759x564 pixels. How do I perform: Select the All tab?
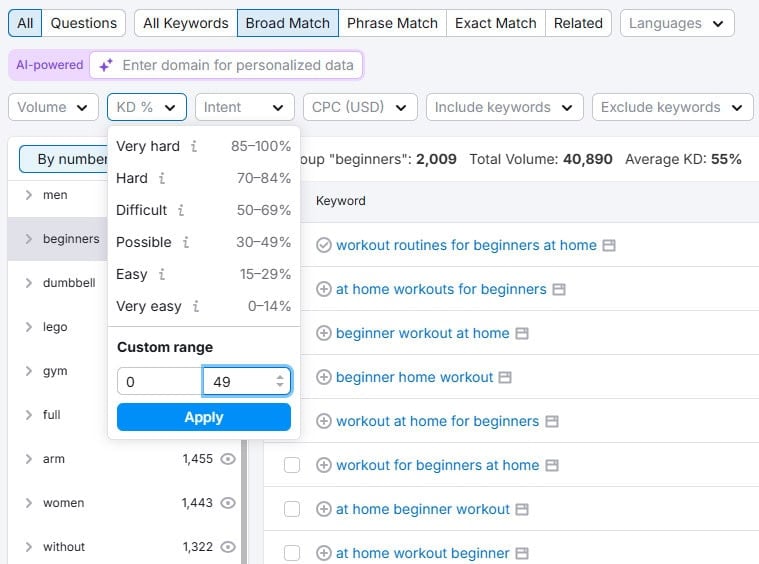(25, 23)
